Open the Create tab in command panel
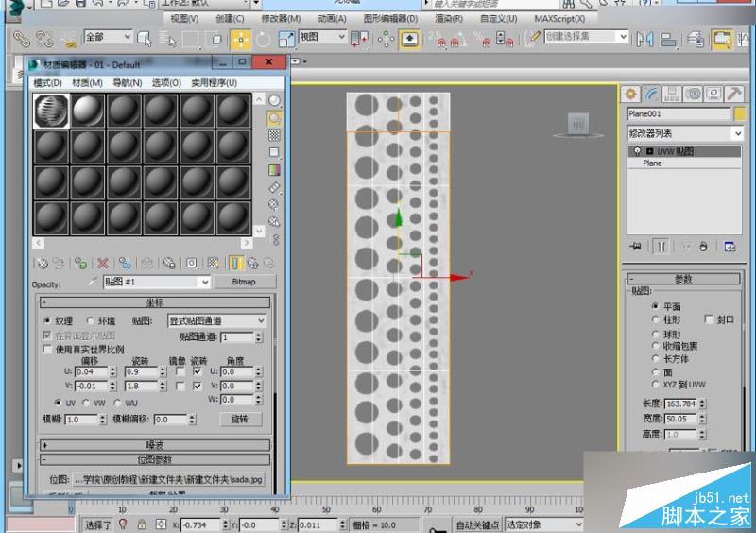The width and height of the screenshot is (756, 533). click(630, 94)
